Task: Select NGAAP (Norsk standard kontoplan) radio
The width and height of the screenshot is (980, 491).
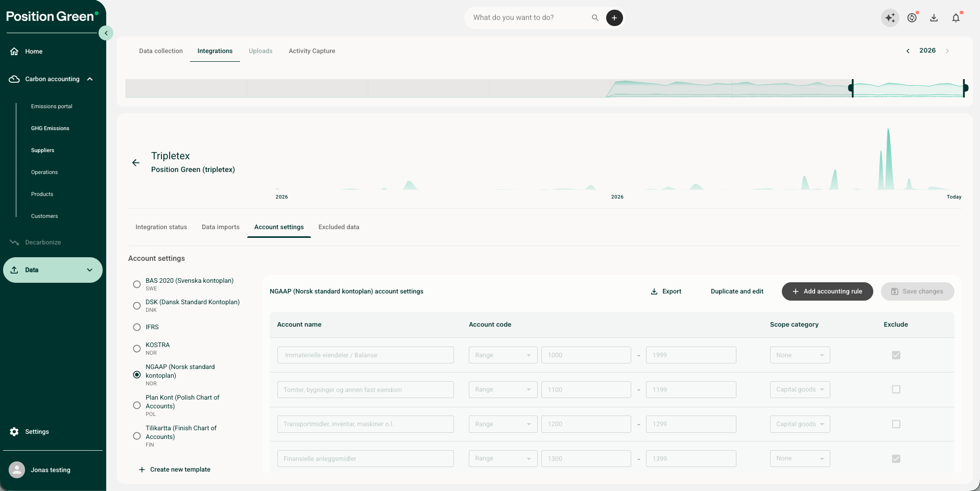Action: point(137,375)
